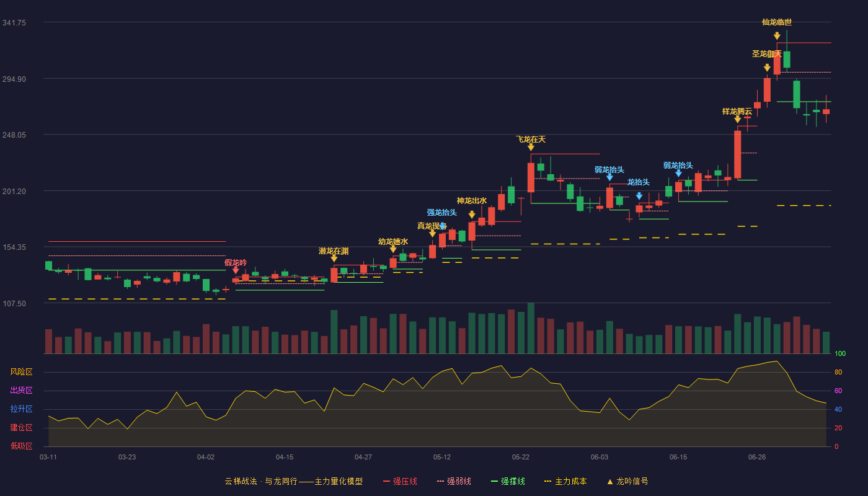Click the 03-23 date label

[127, 457]
